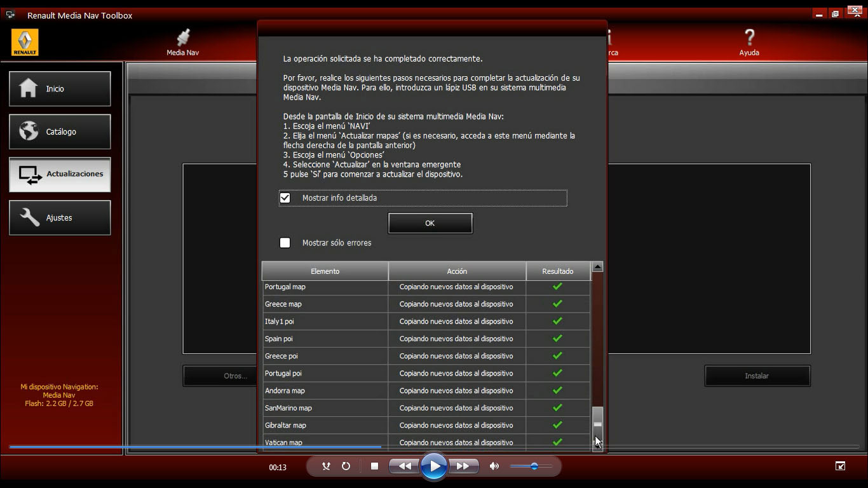
Task: Mute the speaker volume icon
Action: click(494, 466)
